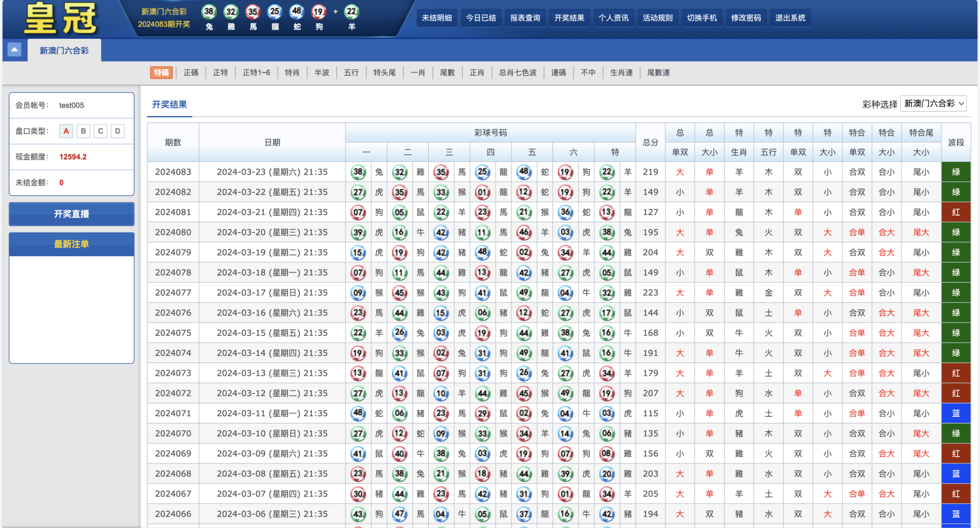
Task: Click 切换手机 switch to mobile
Action: pyautogui.click(x=702, y=18)
